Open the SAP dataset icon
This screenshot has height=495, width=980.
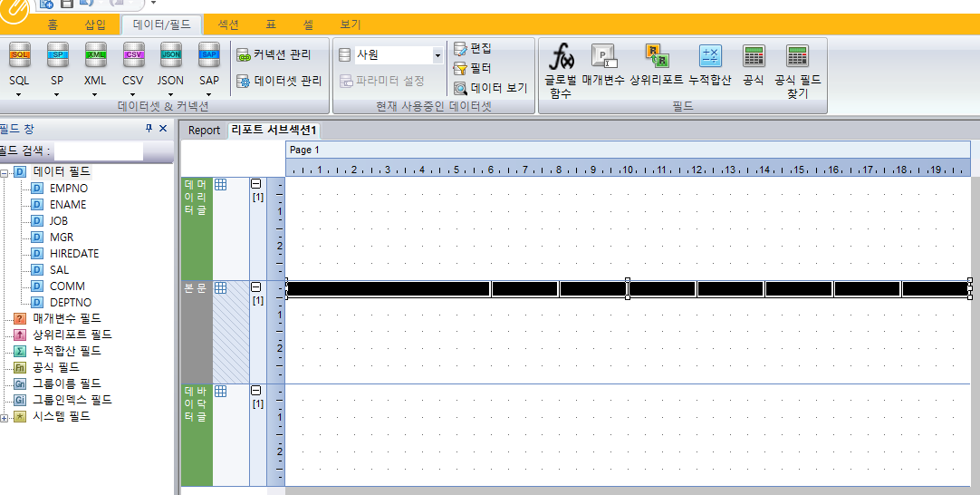[x=208, y=55]
